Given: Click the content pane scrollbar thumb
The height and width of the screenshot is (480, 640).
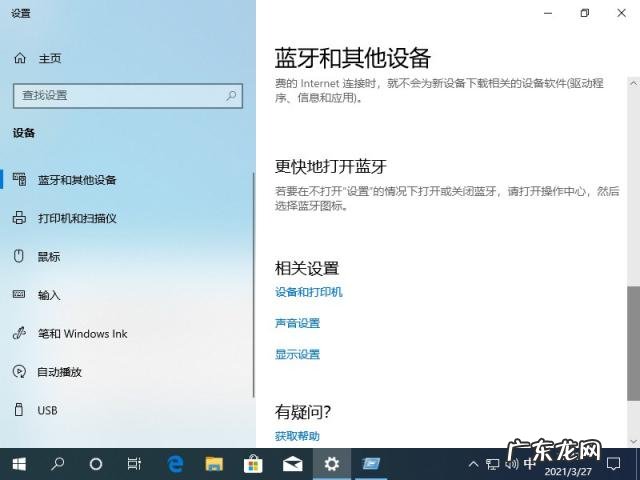Looking at the screenshot, I should point(633,343).
